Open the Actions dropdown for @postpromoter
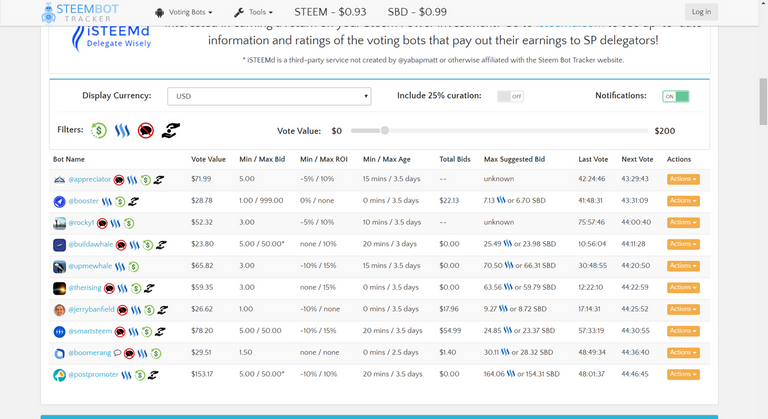 (x=683, y=374)
